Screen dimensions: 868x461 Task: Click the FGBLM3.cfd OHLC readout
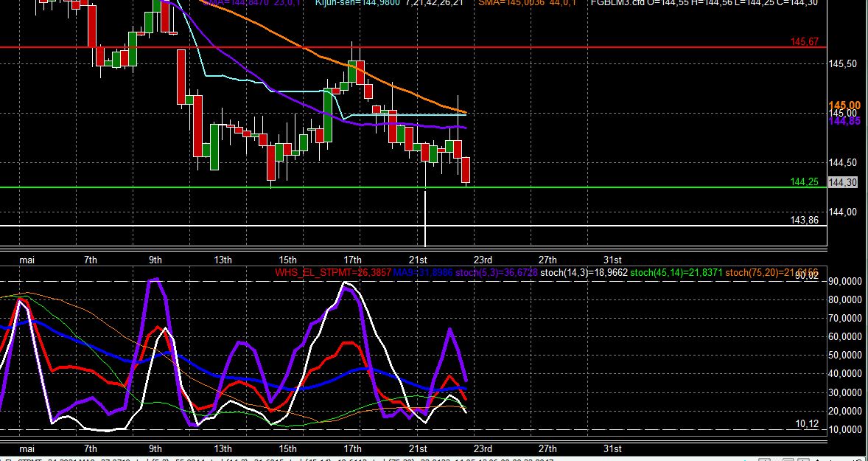704,3
